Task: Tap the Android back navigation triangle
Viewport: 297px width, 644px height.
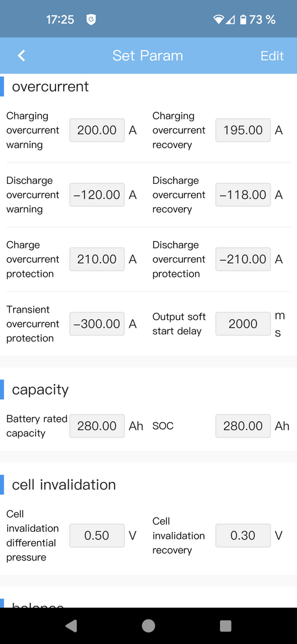Action: [71, 625]
